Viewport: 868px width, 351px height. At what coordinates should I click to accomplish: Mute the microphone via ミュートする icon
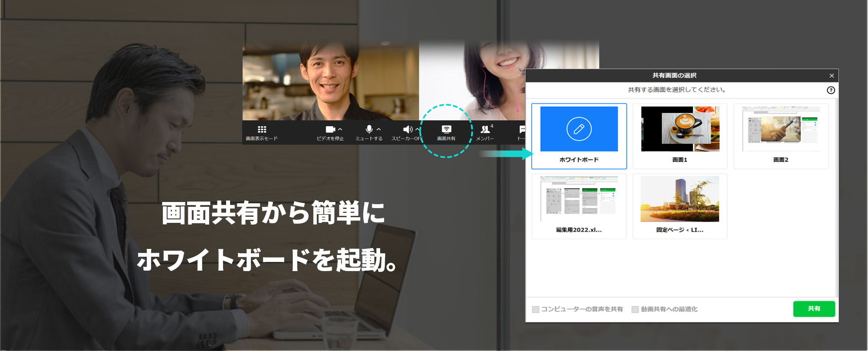click(x=369, y=129)
